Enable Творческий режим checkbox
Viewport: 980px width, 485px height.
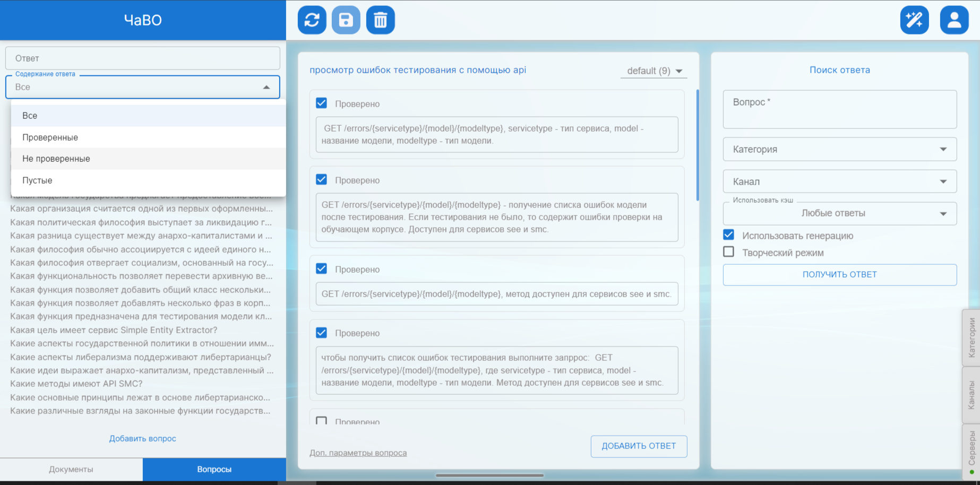click(x=729, y=252)
